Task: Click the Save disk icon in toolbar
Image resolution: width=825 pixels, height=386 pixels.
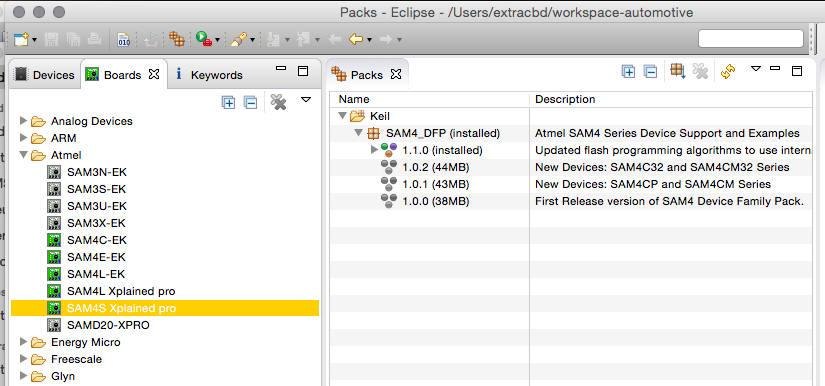Action: (52, 39)
